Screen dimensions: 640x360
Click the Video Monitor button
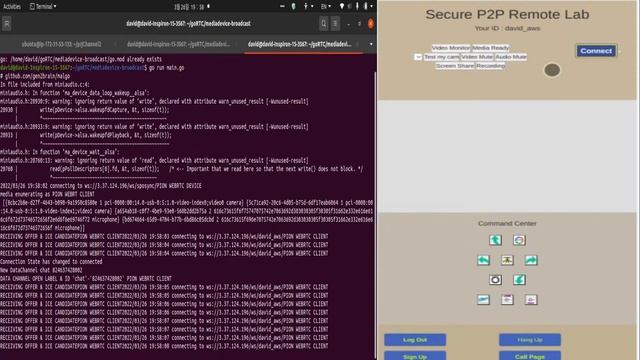pyautogui.click(x=451, y=48)
